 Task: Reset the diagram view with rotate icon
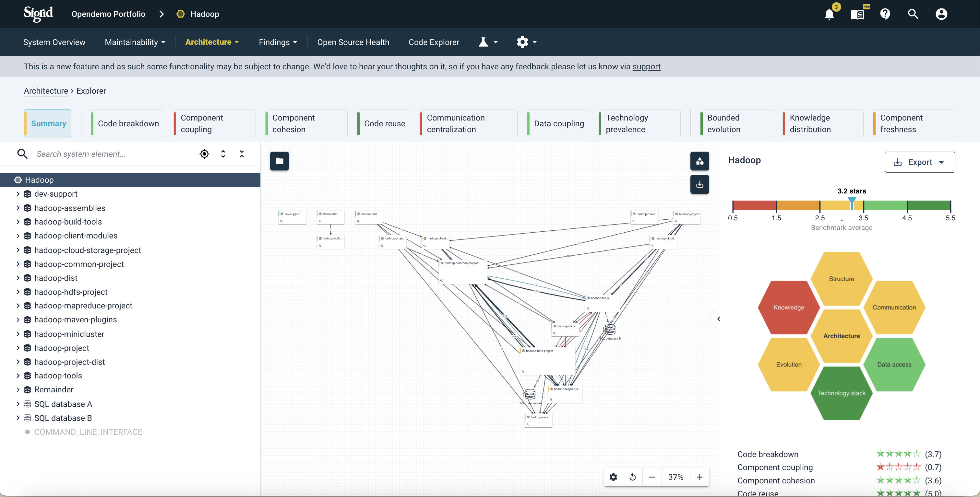(x=633, y=477)
